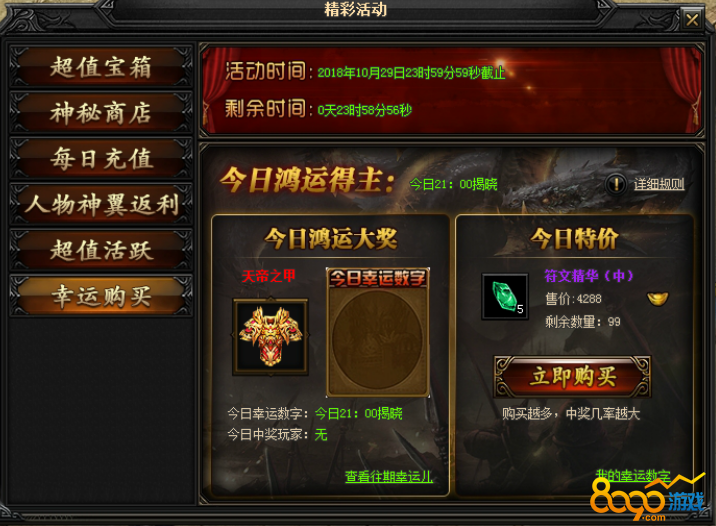Click the 天帝之甲 red item name

(x=268, y=276)
